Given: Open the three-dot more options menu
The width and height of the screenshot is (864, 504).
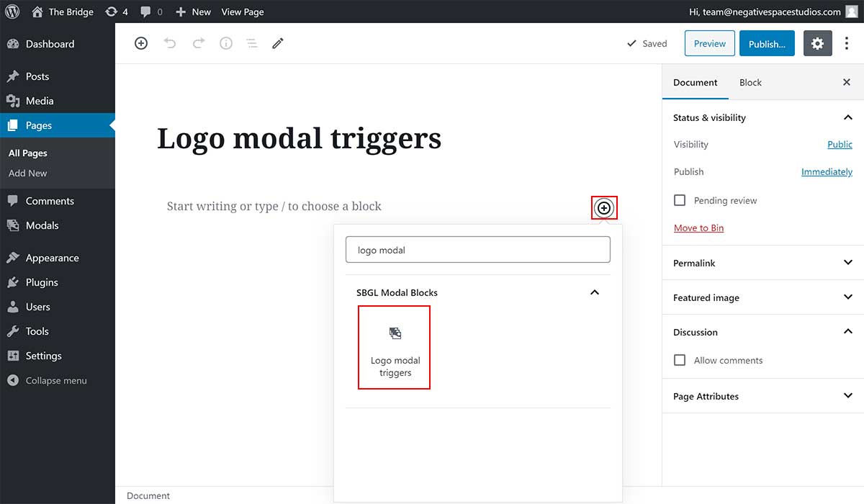Looking at the screenshot, I should coord(847,43).
